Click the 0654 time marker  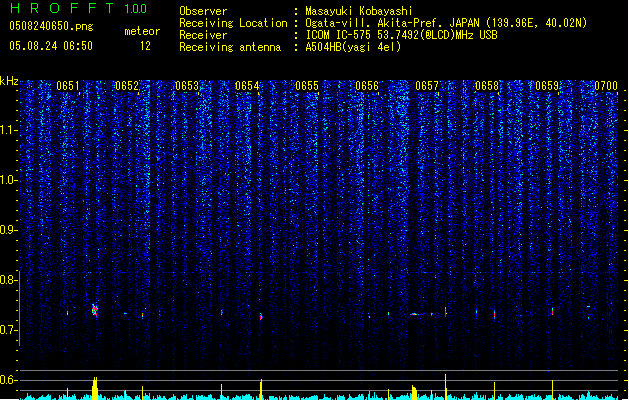click(x=247, y=86)
